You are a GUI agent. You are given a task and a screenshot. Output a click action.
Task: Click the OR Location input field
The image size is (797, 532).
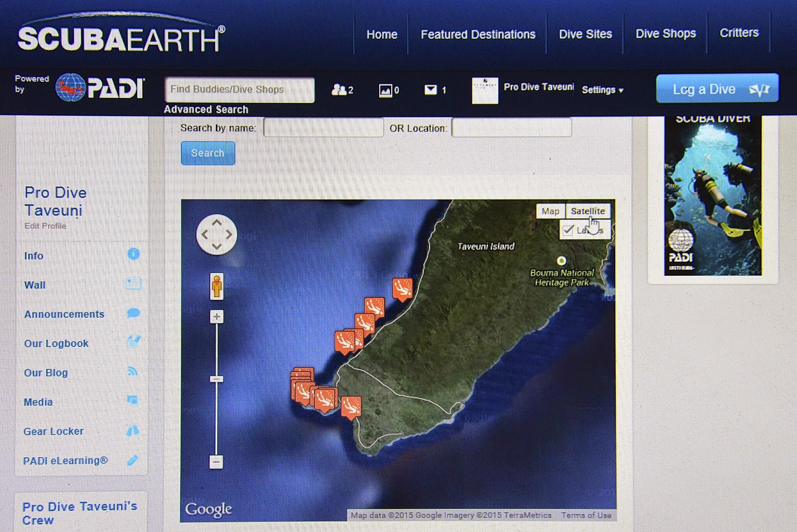click(x=512, y=127)
